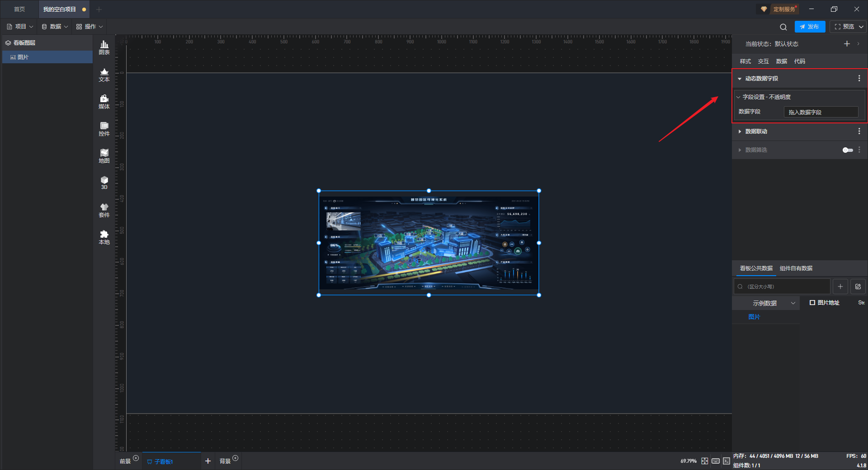Image resolution: width=868 pixels, height=470 pixels.
Task: Click the 拖入数据字段 data field input
Action: click(821, 112)
